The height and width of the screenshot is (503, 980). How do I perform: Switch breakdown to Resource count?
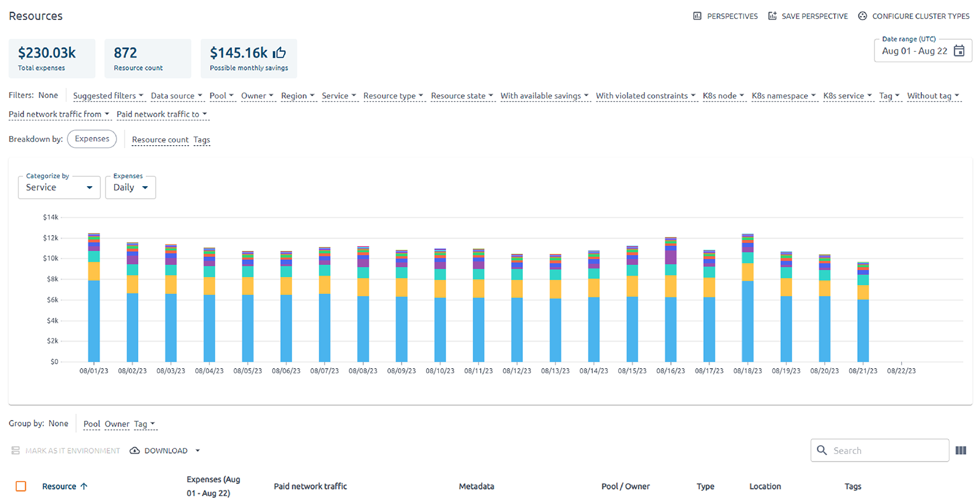point(160,139)
